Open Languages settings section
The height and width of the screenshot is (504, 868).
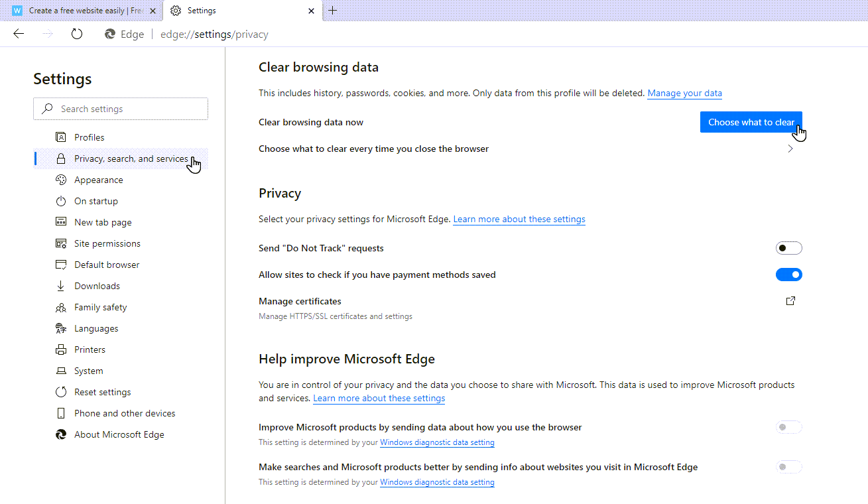[121, 328]
